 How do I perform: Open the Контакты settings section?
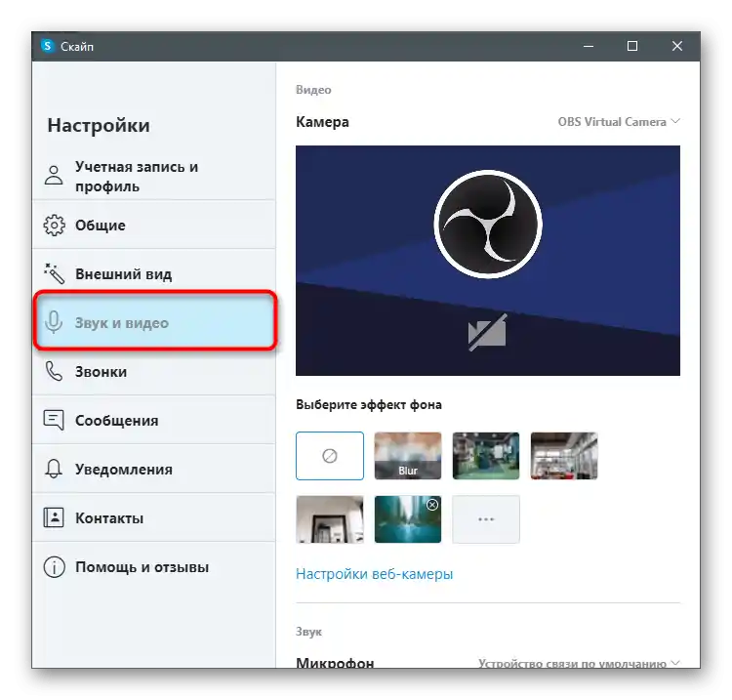coord(154,517)
